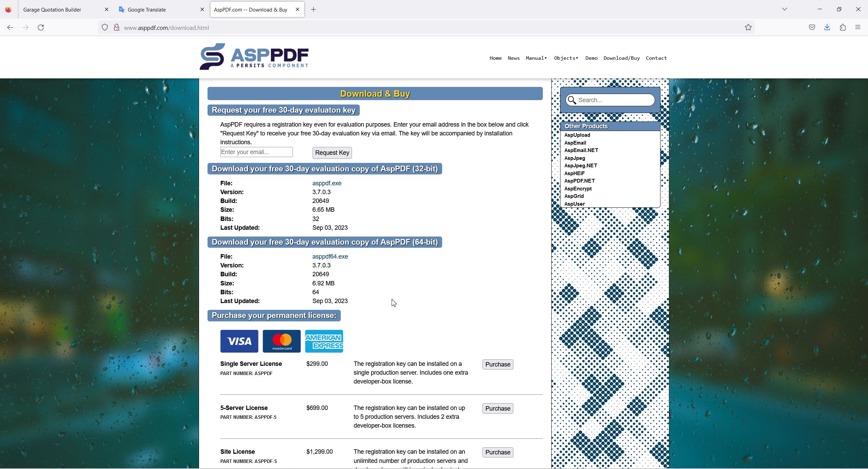Expand the Manual dropdown menu
868x469 pixels.
click(x=536, y=58)
